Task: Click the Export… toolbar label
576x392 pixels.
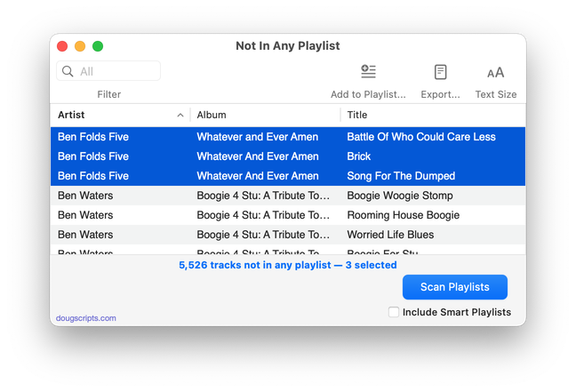Action: click(440, 94)
